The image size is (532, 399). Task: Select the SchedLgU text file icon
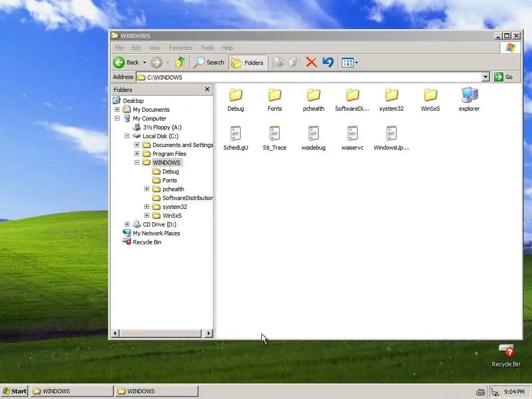click(235, 134)
